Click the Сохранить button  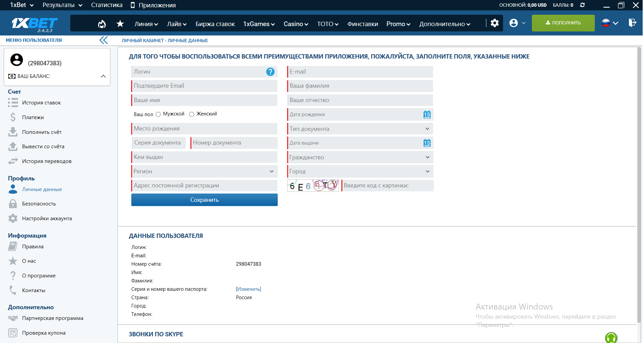204,200
